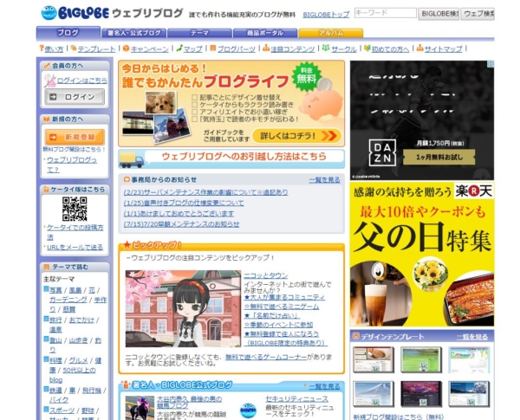Open the マップ pencil icon link
Viewport: 520px width, 420px height.
(179, 49)
